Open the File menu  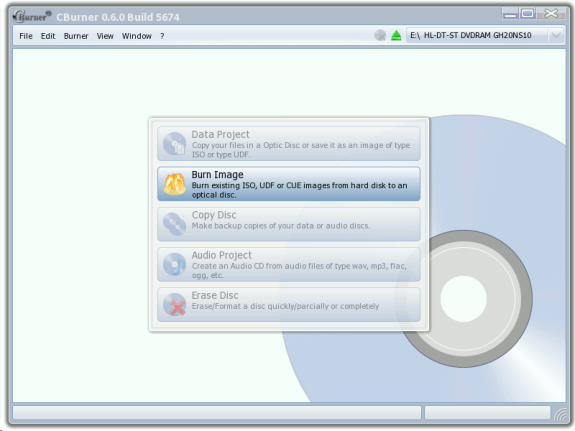point(26,36)
